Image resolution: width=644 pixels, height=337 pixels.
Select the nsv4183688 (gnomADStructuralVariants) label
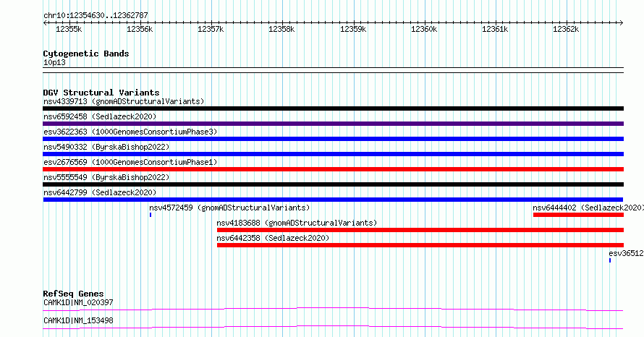click(297, 223)
